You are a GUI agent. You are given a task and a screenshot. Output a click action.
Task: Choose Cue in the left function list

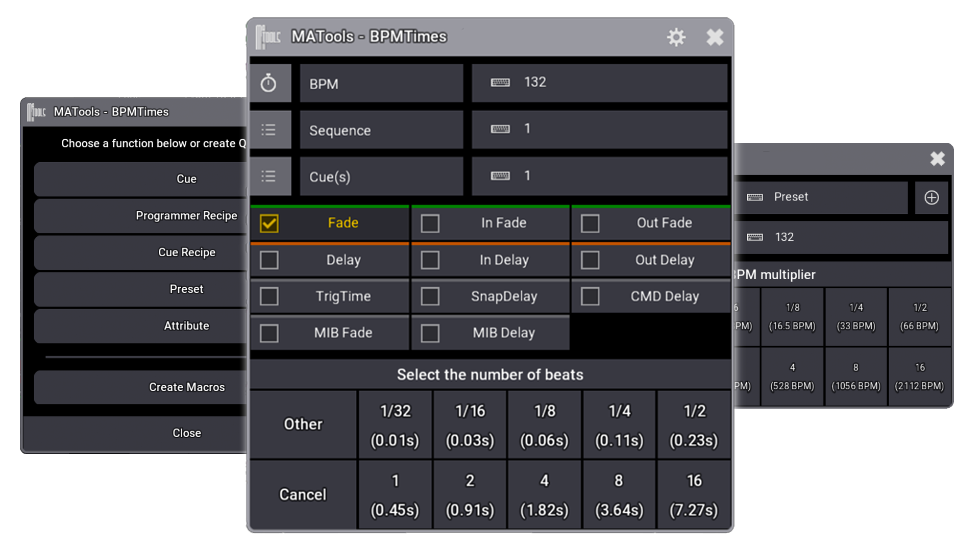[140, 179]
